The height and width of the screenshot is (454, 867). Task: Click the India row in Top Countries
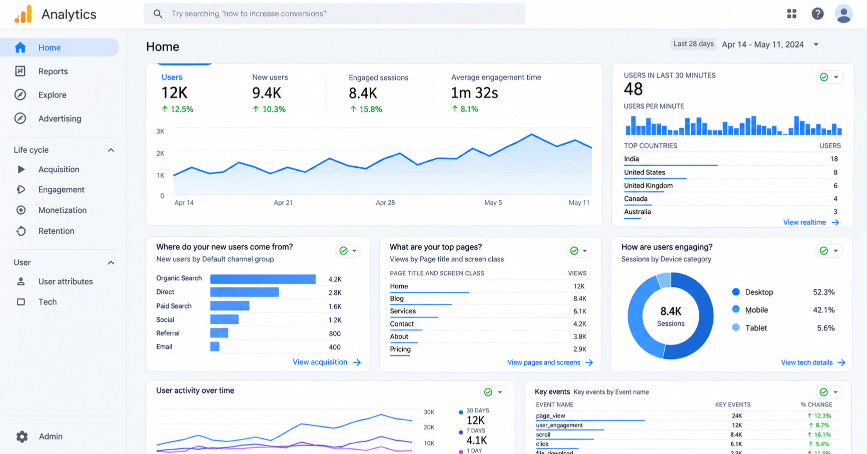[732, 159]
